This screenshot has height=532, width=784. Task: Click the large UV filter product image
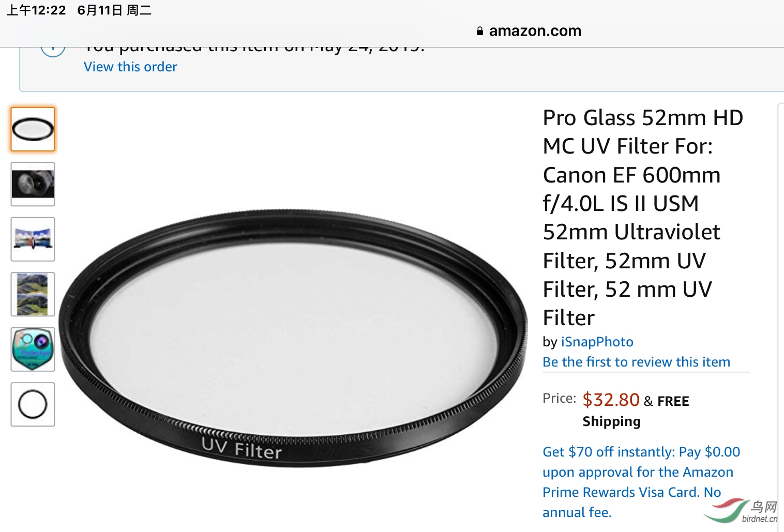293,339
